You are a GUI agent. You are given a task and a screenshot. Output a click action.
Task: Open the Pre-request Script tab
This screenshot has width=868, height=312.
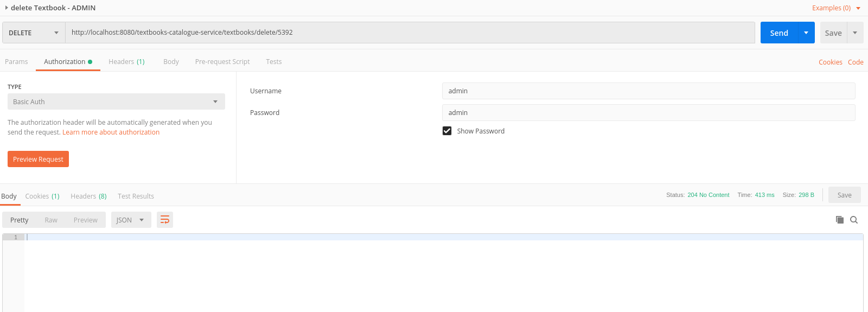(222, 62)
